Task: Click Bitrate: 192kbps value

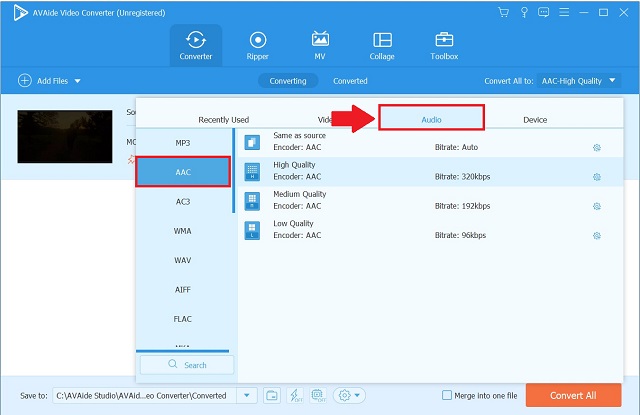Action: tap(462, 206)
